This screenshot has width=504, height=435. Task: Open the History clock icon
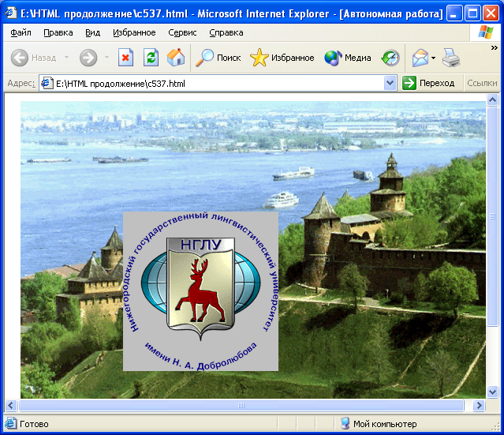[390, 58]
